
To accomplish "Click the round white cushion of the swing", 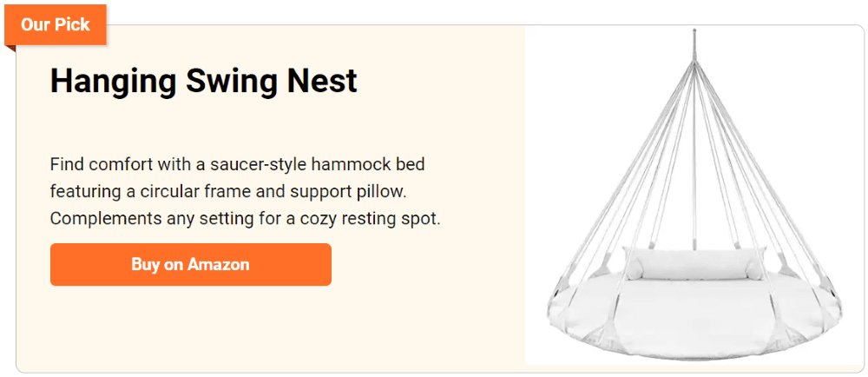I will pyautogui.click(x=694, y=314).
